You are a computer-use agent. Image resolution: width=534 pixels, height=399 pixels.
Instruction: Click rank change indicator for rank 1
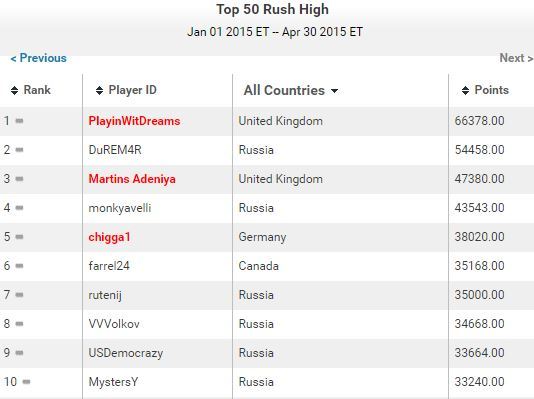click(19, 121)
